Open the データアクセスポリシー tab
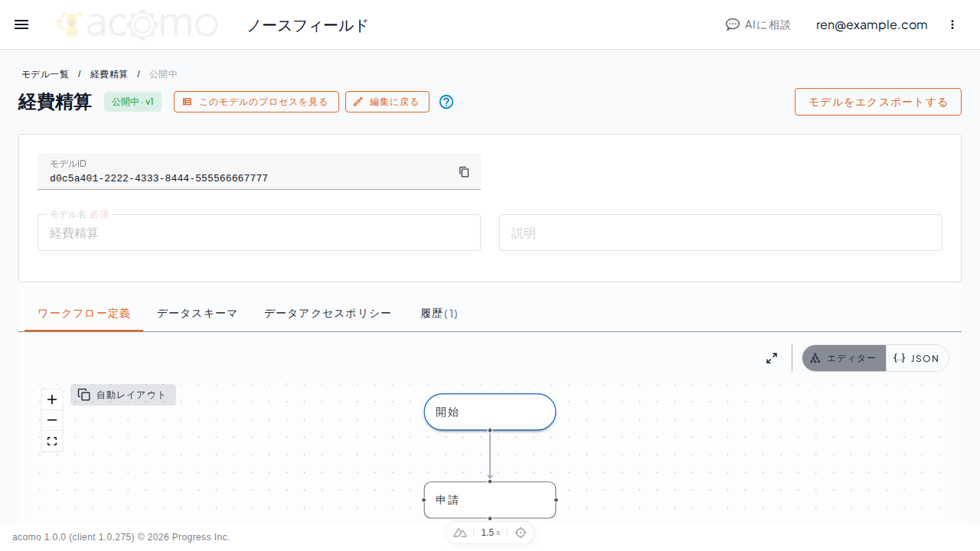 [328, 314]
